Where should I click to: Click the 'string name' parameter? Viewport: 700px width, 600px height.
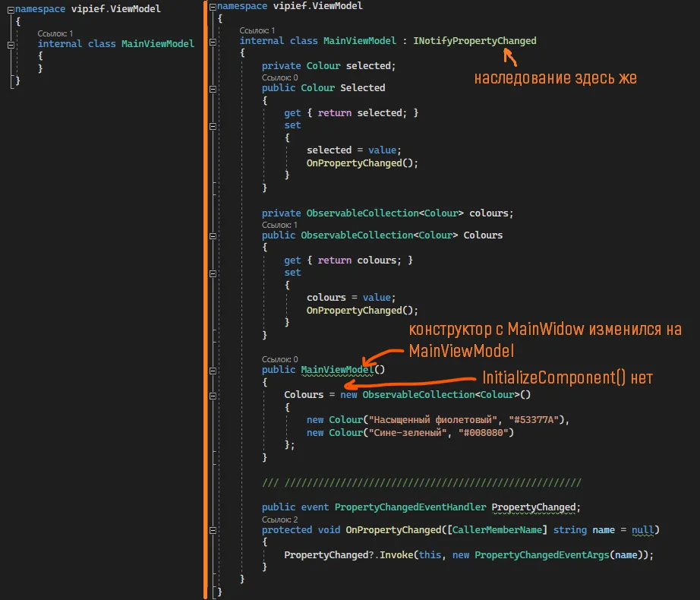(584, 530)
